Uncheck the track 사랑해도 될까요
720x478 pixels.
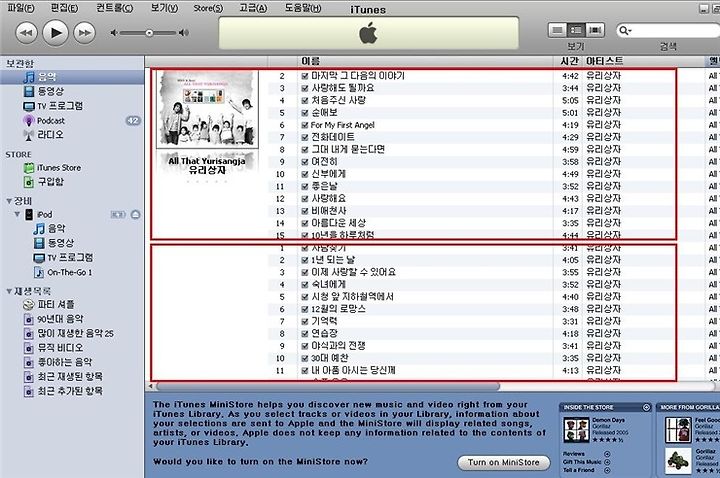pos(305,88)
